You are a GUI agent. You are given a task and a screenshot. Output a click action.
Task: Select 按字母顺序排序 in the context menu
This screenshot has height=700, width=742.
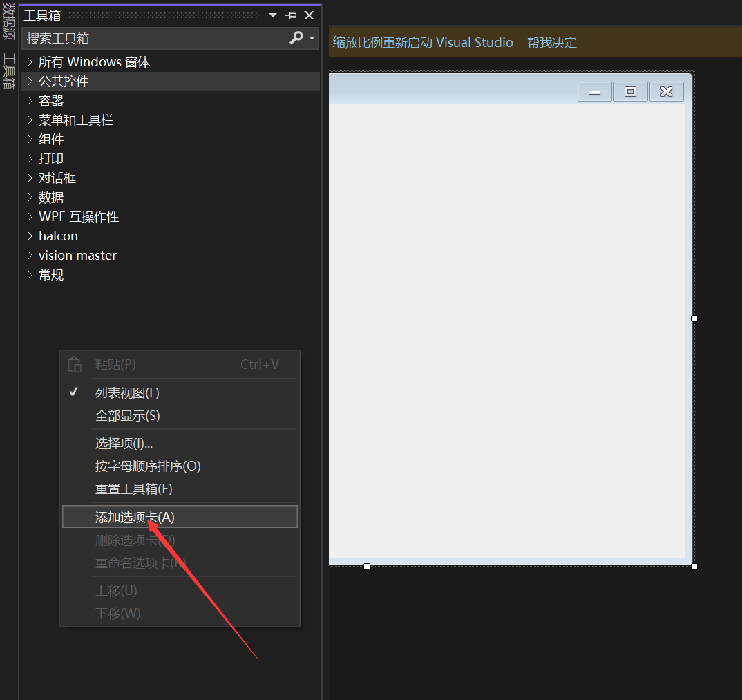(147, 466)
